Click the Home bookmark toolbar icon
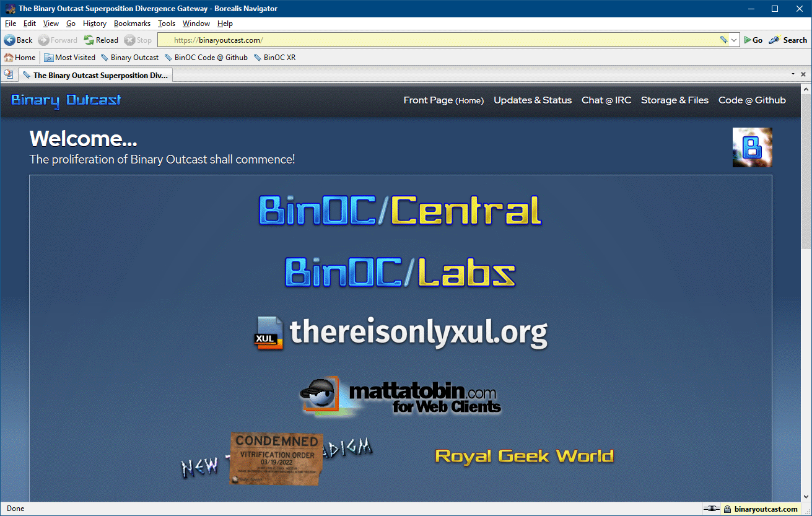Screen dimensions: 812x516 (x=20, y=58)
